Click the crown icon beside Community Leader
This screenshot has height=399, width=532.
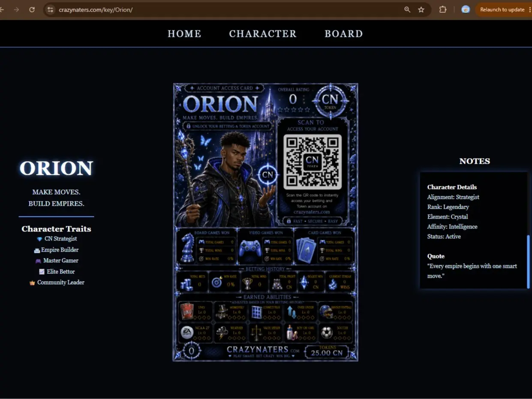[x=32, y=283]
